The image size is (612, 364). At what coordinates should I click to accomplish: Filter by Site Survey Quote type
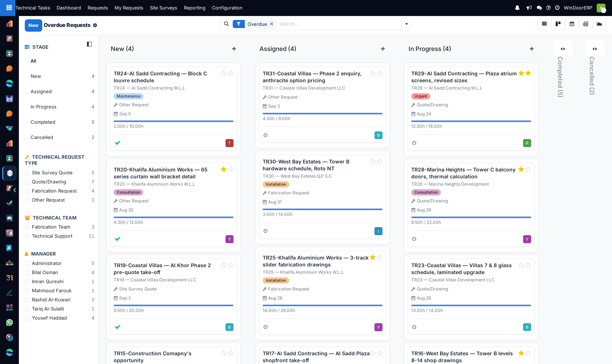coord(27,173)
